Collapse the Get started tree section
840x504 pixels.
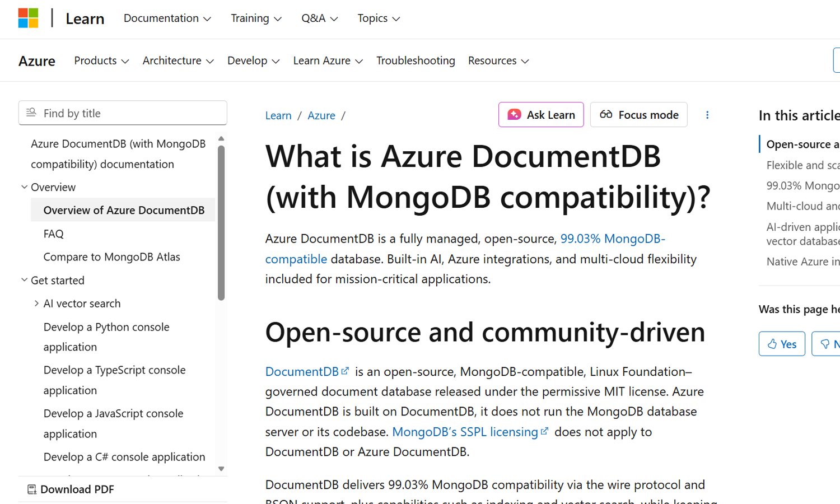click(x=24, y=280)
